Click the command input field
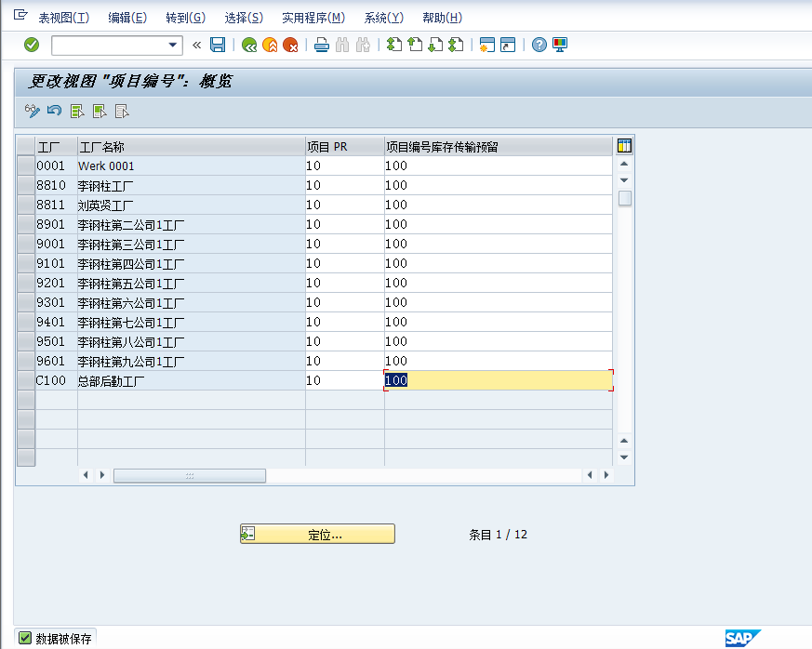Image resolution: width=812 pixels, height=649 pixels. click(x=110, y=45)
